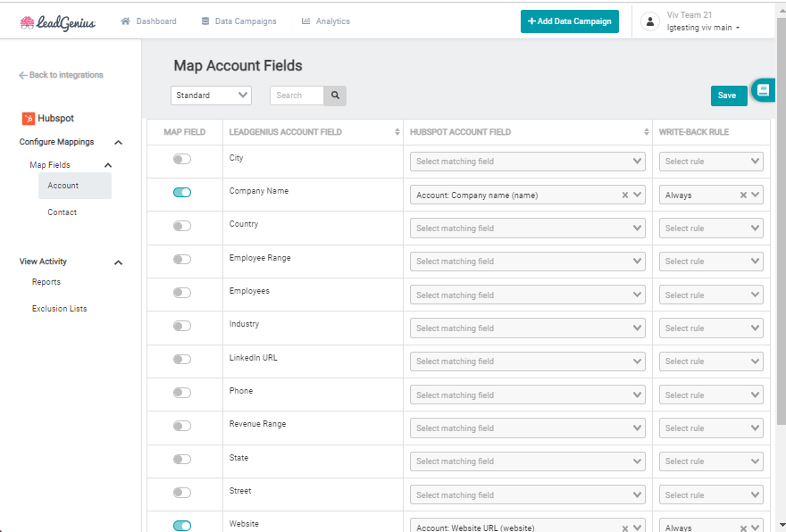Screen dimensions: 786x532
Task: Save the account field mappings
Action: 729,95
